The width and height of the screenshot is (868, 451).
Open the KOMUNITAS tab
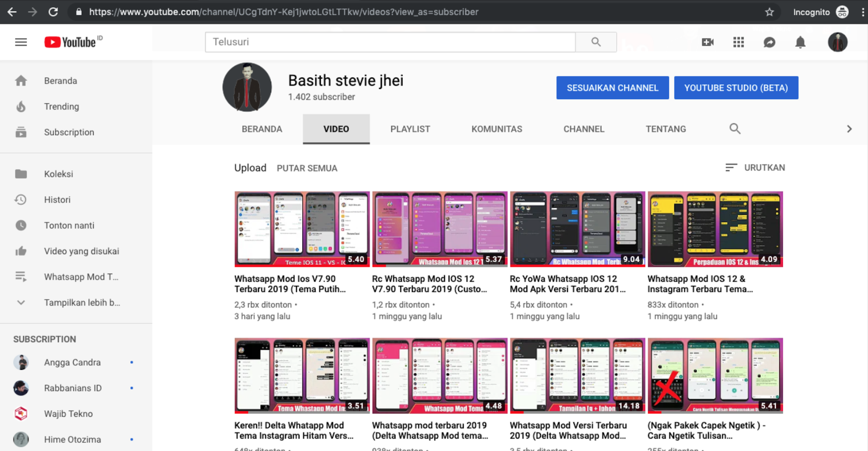coord(497,129)
